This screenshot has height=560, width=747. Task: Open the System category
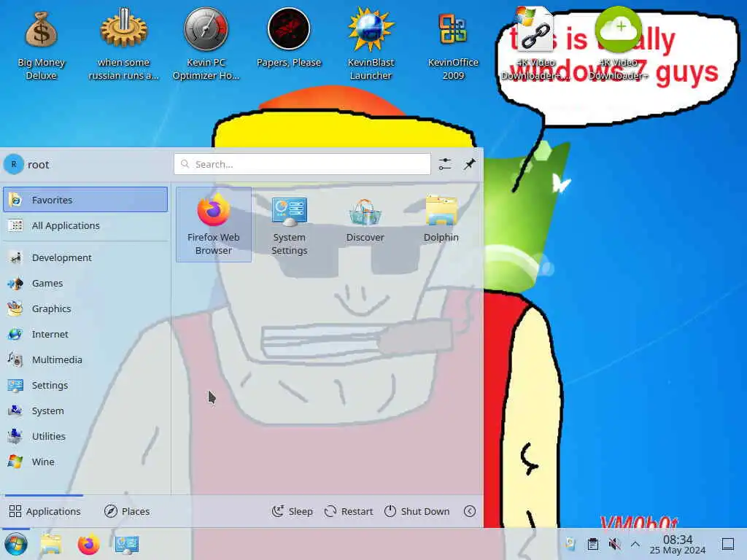coord(85,411)
